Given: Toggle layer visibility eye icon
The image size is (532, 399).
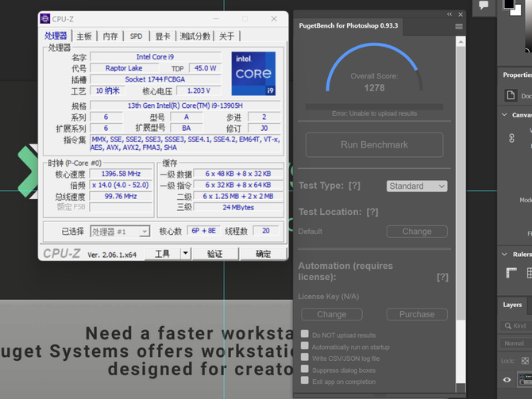Looking at the screenshot, I should click(507, 380).
